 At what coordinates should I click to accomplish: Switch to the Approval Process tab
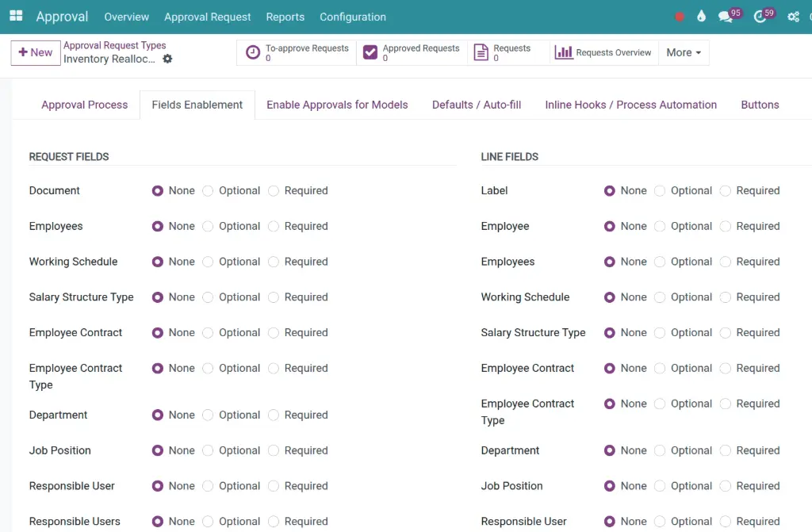pos(84,105)
